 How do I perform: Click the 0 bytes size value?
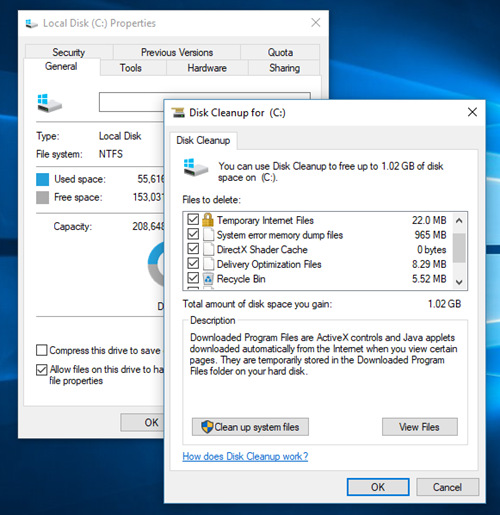[x=432, y=250]
